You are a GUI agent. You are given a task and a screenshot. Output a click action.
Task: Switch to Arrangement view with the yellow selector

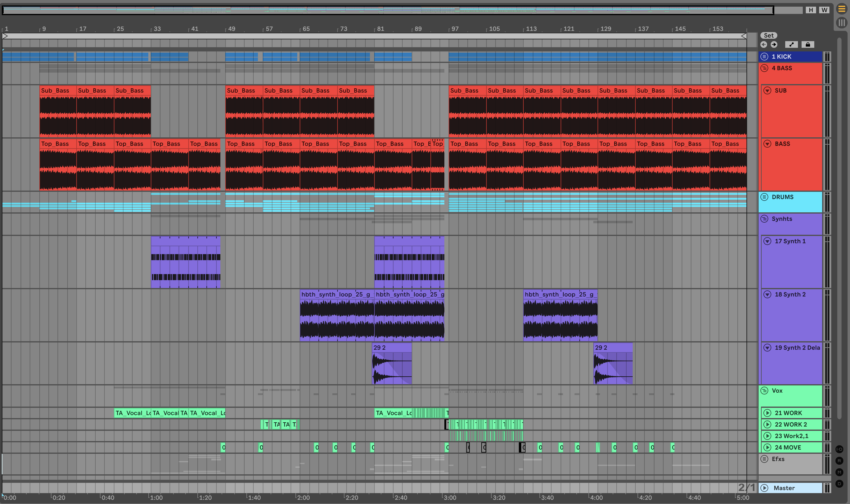coord(842,9)
